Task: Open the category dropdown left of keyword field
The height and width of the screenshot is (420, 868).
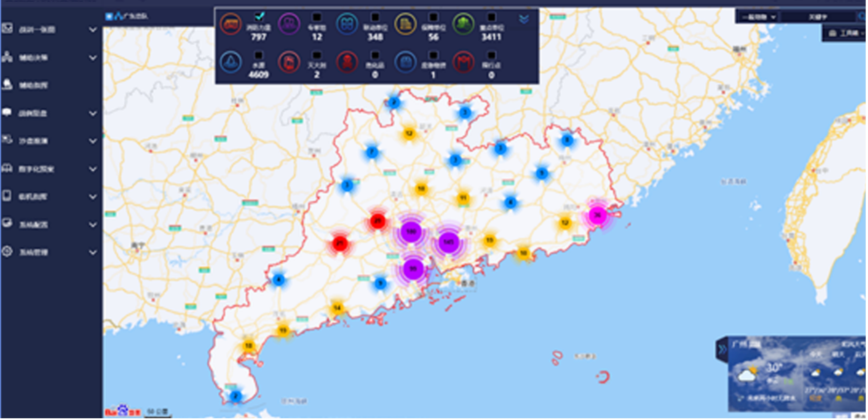Action: tap(758, 17)
